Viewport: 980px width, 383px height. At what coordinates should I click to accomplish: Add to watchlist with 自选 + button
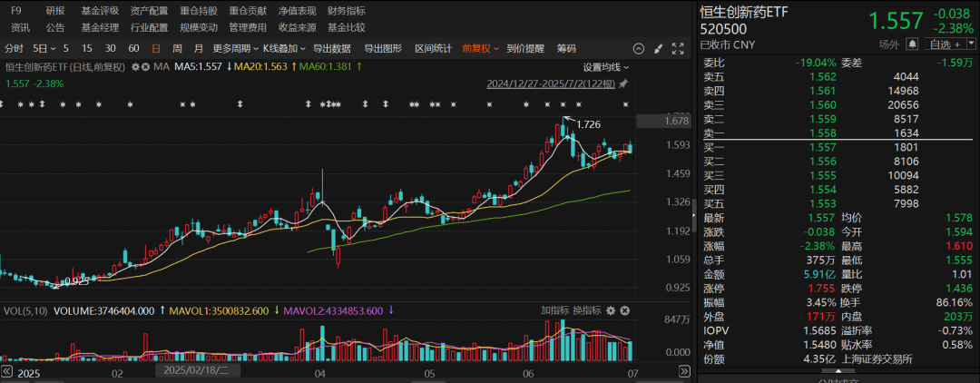[943, 44]
